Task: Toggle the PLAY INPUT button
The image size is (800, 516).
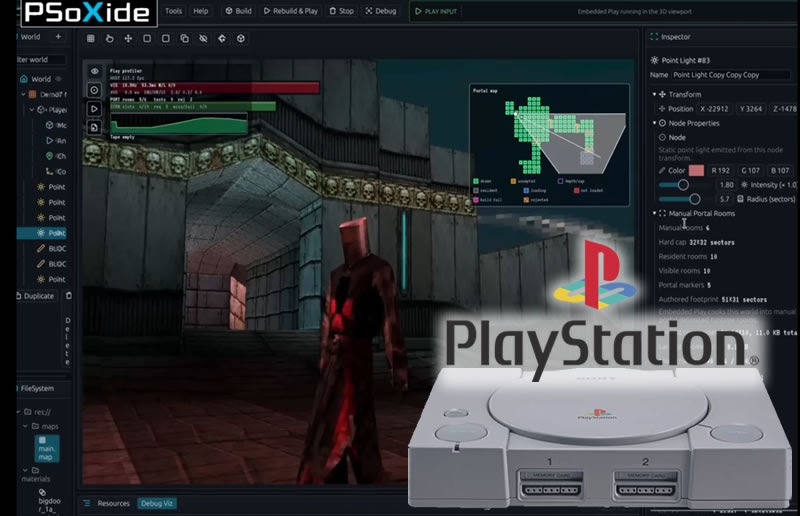Action: (436, 11)
